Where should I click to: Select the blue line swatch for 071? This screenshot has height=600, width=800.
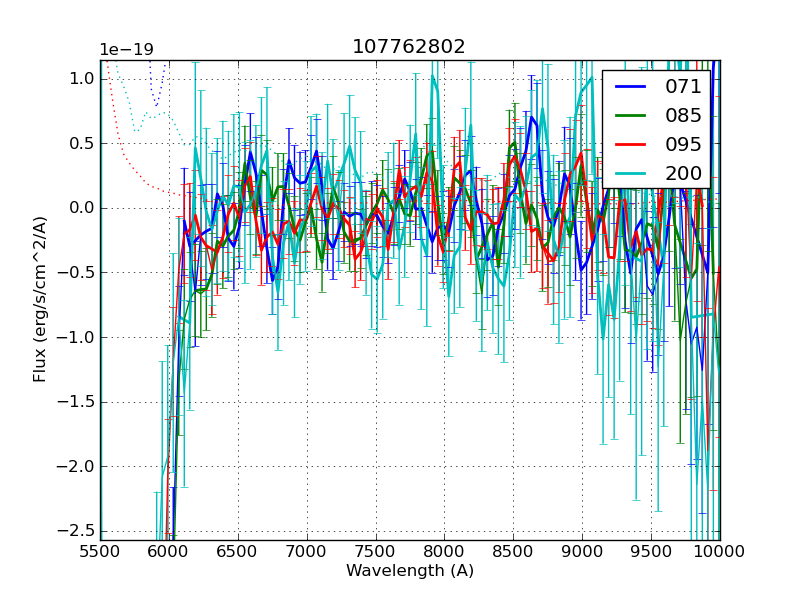630,87
